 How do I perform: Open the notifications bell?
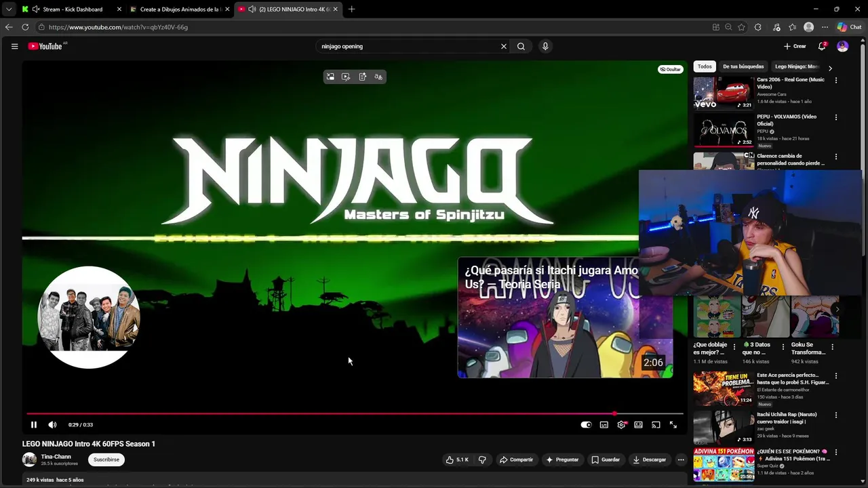coord(822,46)
